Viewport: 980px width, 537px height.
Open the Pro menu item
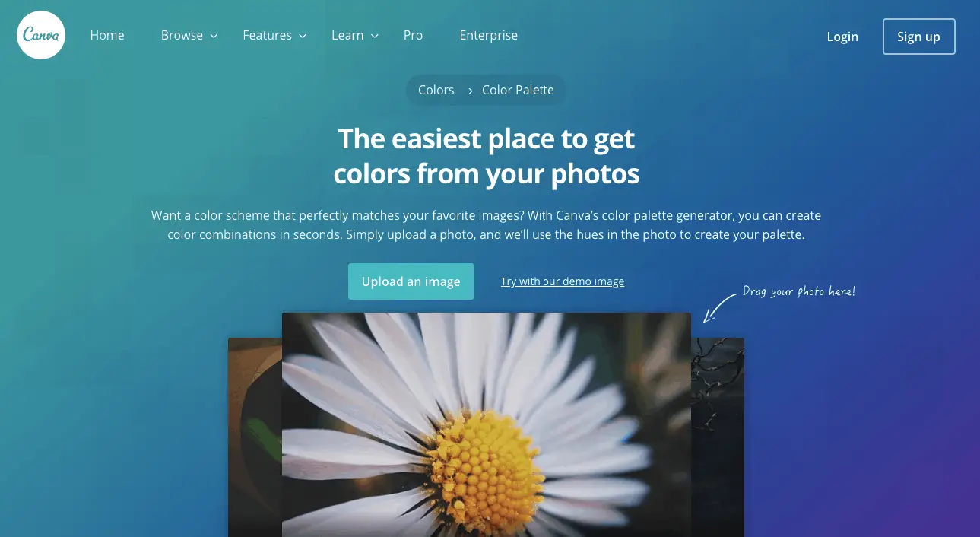[413, 35]
